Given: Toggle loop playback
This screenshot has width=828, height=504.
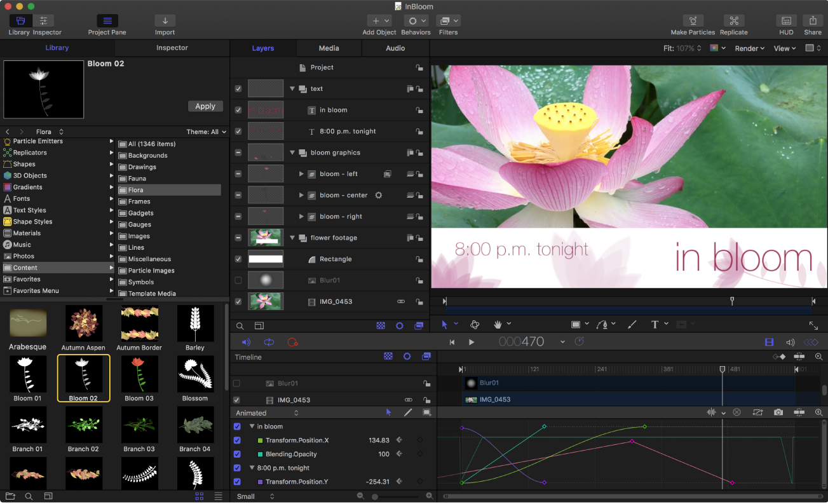Looking at the screenshot, I should 269,341.
